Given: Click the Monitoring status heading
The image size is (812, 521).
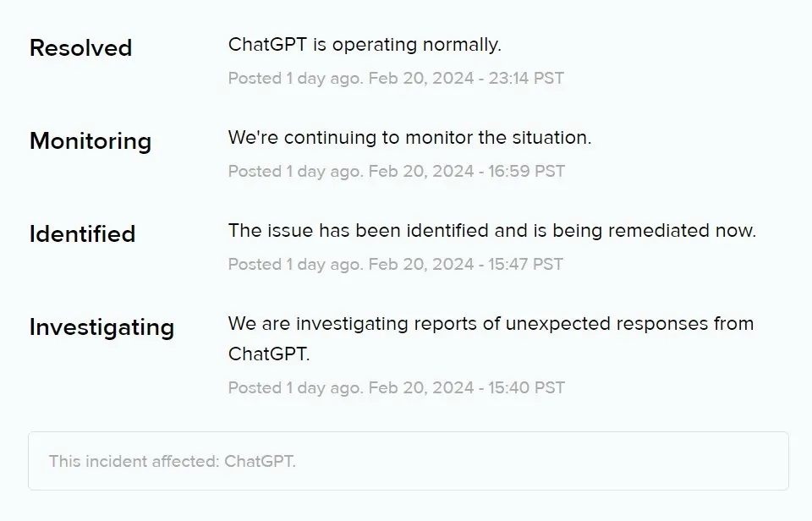Looking at the screenshot, I should pos(91,141).
